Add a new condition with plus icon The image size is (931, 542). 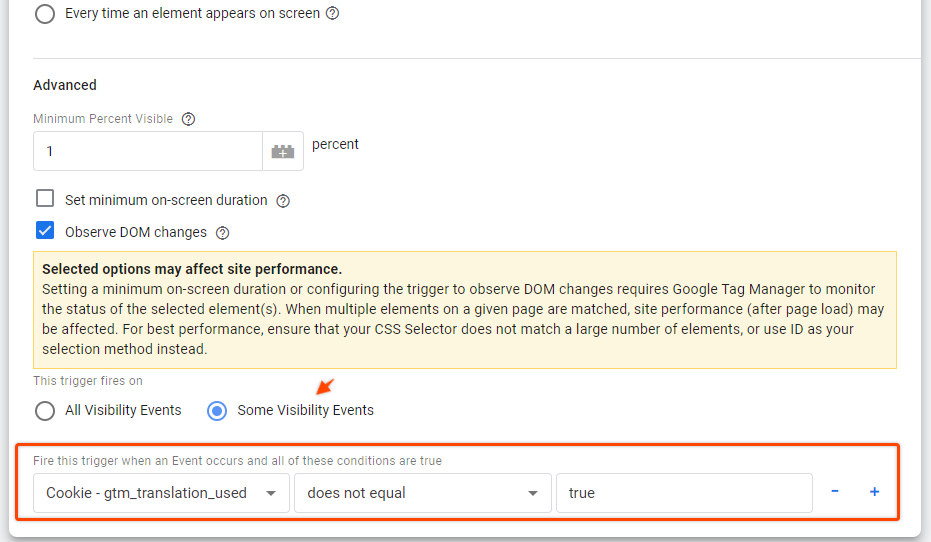click(875, 492)
